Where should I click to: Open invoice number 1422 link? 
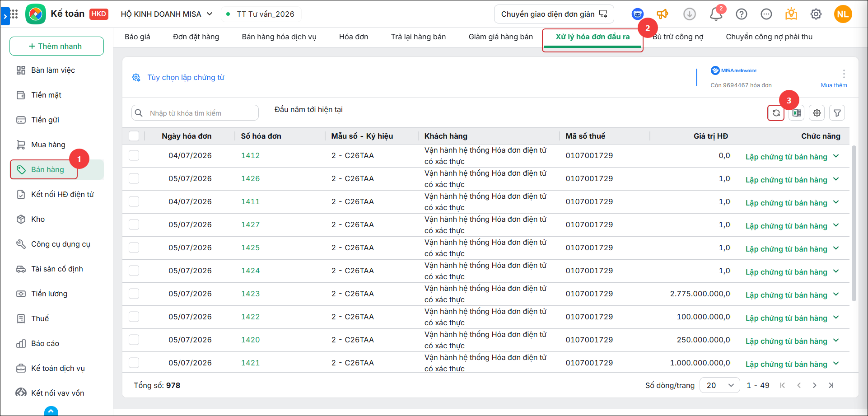pos(250,317)
